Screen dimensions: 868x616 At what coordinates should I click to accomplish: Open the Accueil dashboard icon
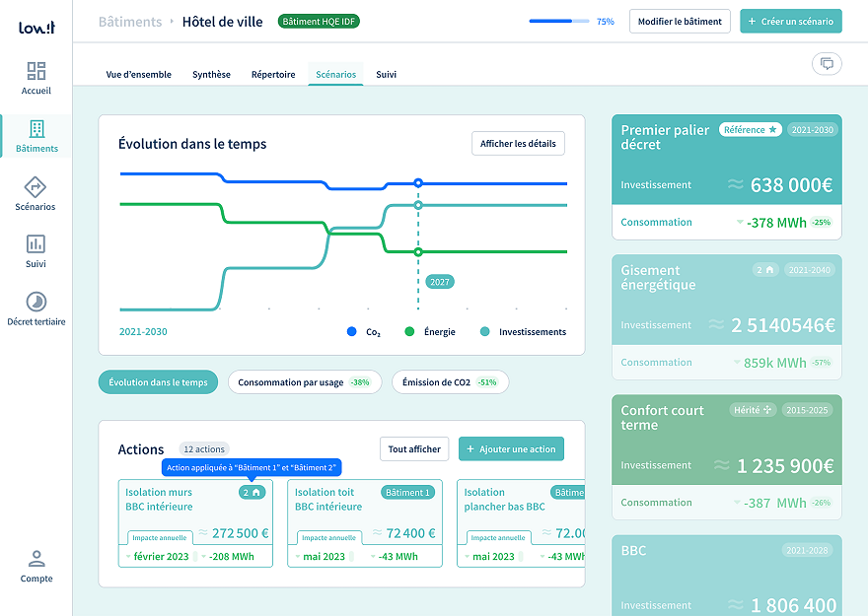36,71
